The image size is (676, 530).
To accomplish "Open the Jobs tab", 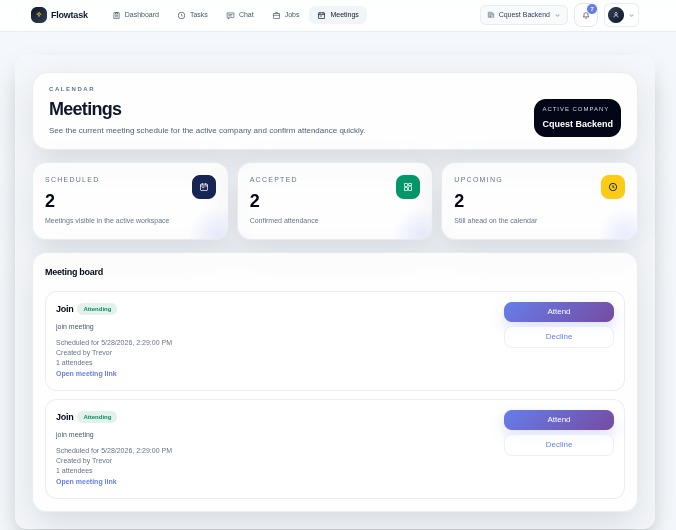I will 286,15.
